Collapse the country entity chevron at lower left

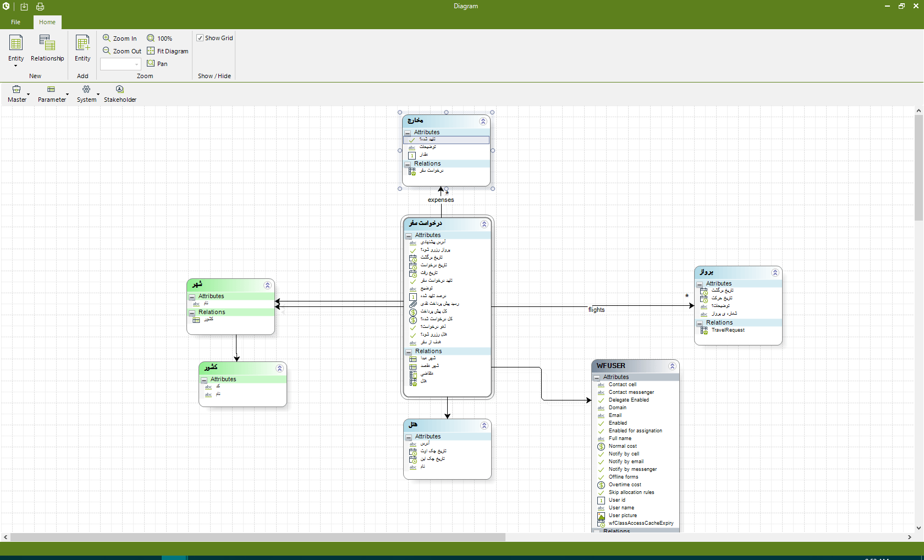click(x=279, y=369)
